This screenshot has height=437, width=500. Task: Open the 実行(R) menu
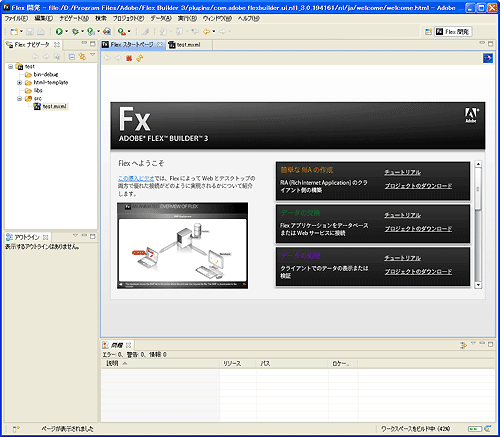[187, 18]
